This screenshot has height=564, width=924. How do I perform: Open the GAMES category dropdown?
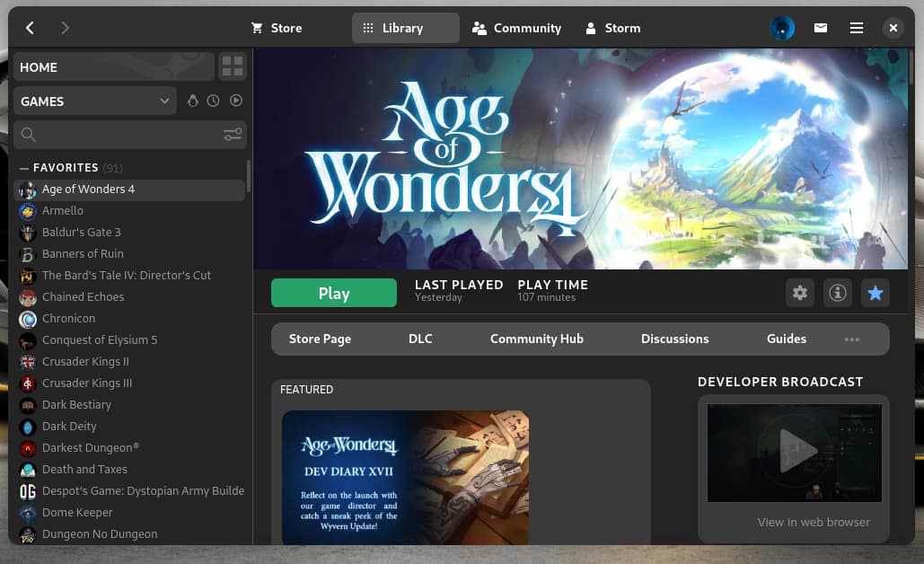95,101
